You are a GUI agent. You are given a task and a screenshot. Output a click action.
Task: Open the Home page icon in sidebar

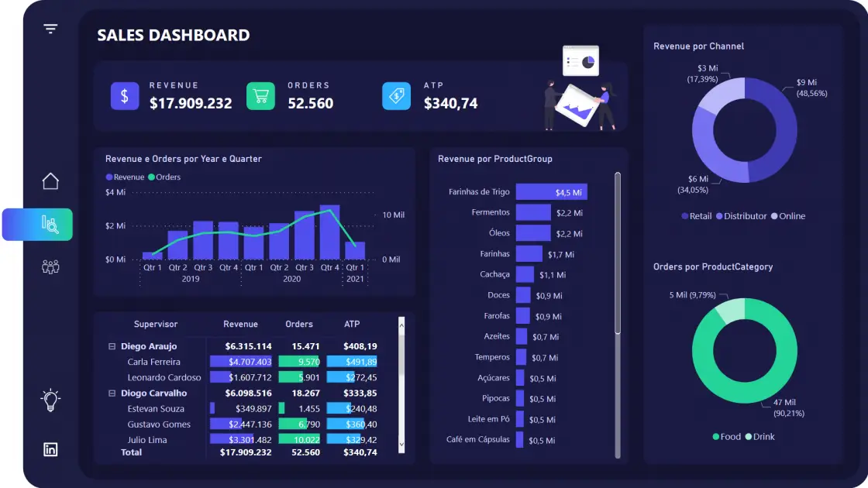point(50,181)
